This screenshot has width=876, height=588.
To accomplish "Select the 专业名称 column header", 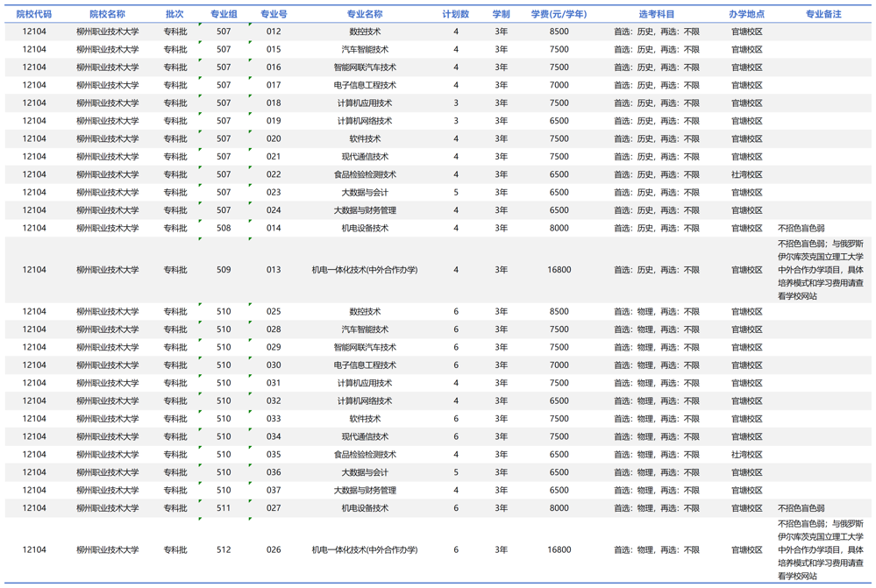I will 364,14.
